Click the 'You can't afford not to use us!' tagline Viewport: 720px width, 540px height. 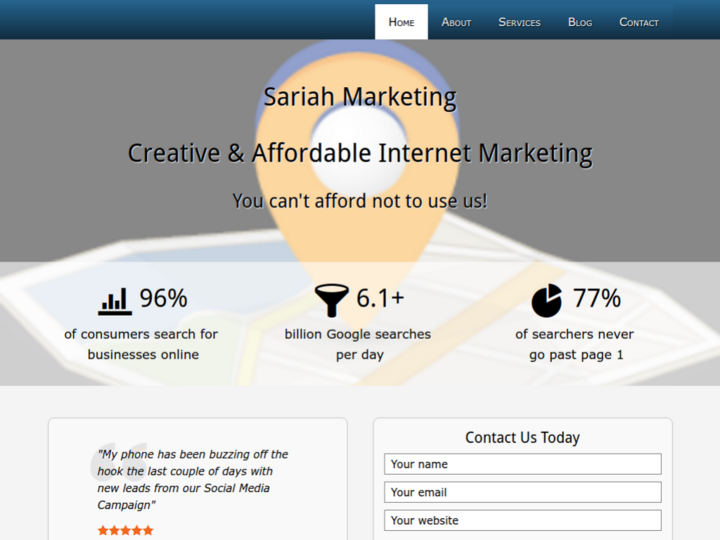point(360,201)
